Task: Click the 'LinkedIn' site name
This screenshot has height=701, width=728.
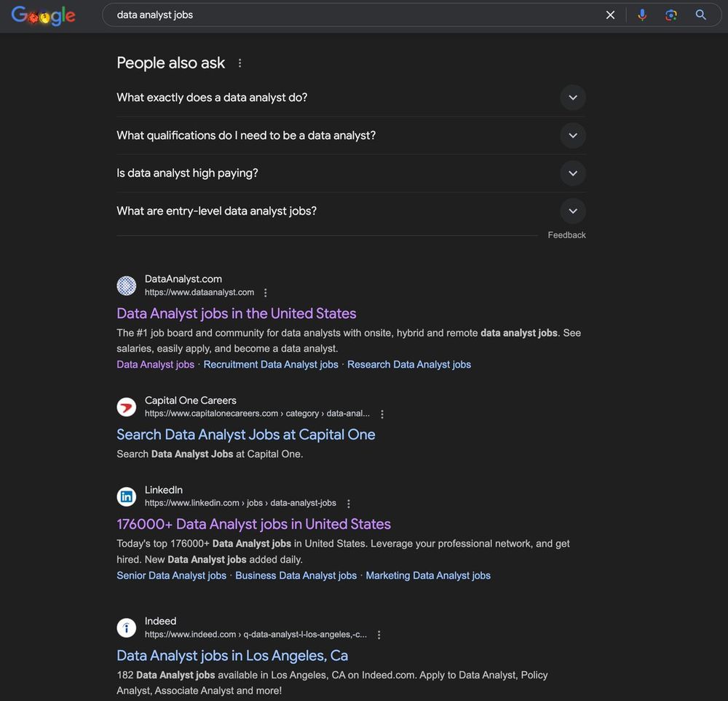Action: point(163,490)
